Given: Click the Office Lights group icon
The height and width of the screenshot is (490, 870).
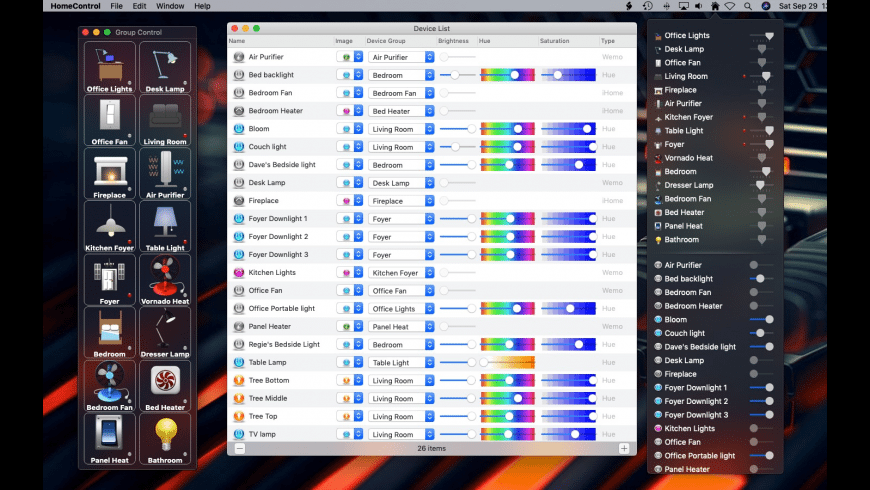Looking at the screenshot, I should point(110,68).
